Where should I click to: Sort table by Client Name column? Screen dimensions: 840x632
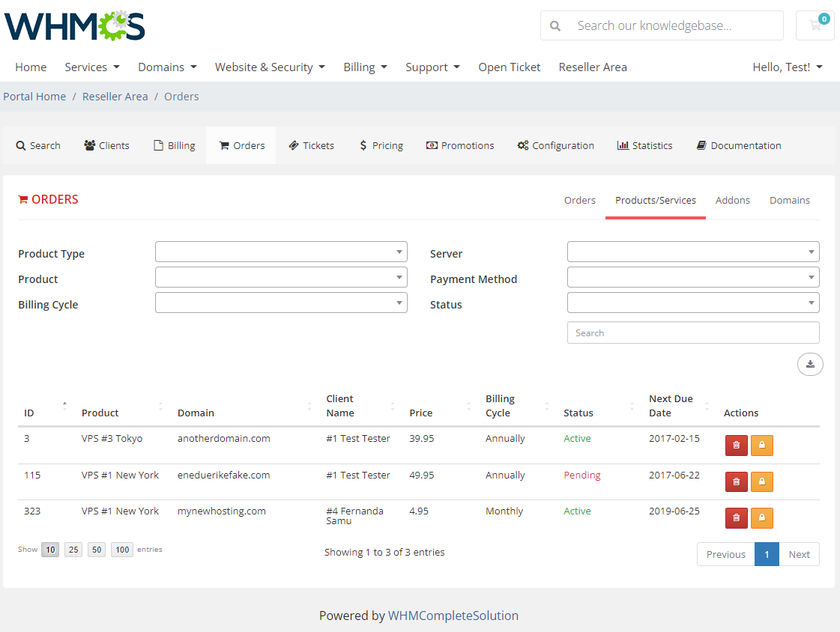[x=362, y=406]
